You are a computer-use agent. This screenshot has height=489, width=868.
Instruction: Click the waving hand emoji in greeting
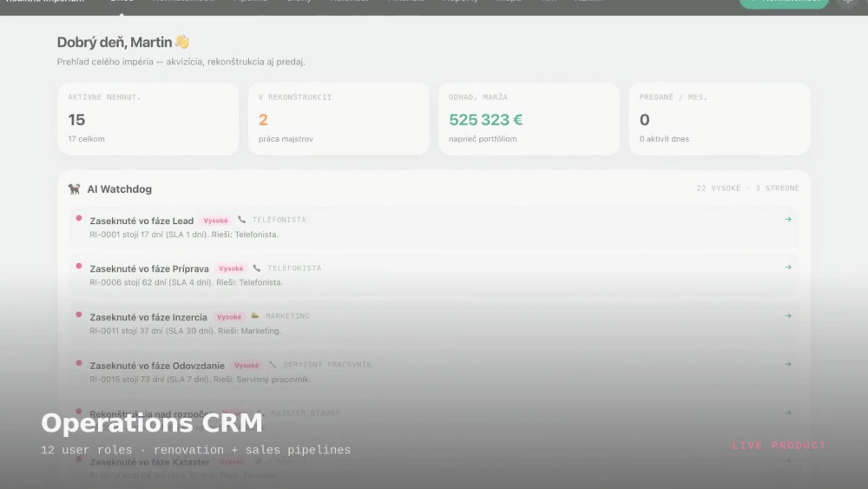point(182,42)
